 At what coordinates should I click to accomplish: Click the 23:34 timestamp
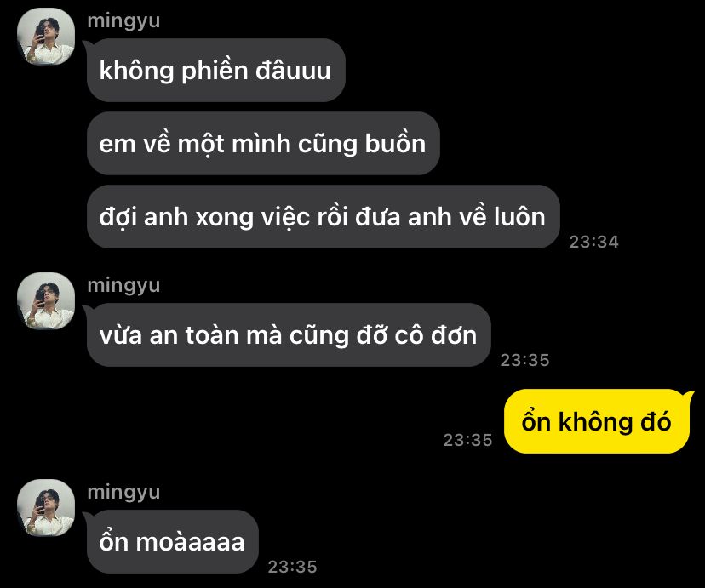click(x=594, y=242)
